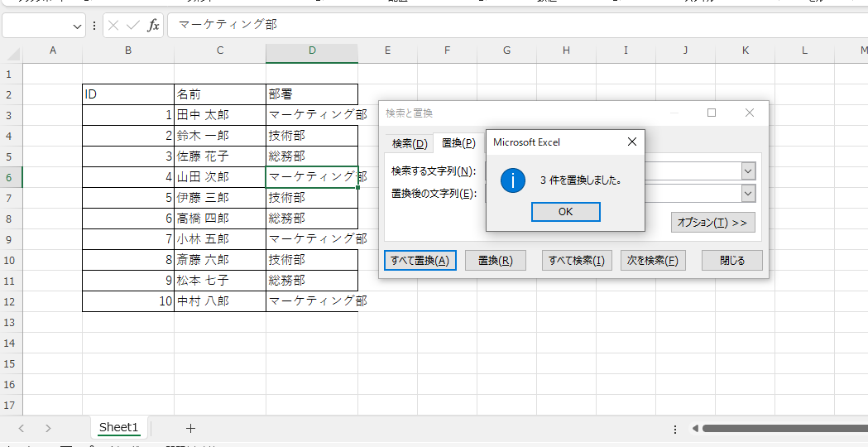Click previous sheet navigation arrow
This screenshot has height=447, width=868.
pos(22,428)
